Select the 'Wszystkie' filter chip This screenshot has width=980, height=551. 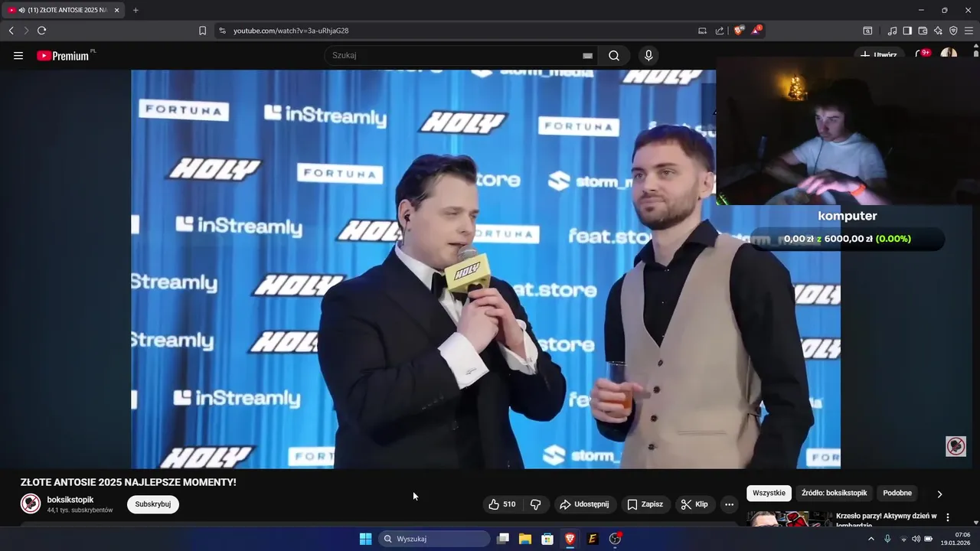769,493
